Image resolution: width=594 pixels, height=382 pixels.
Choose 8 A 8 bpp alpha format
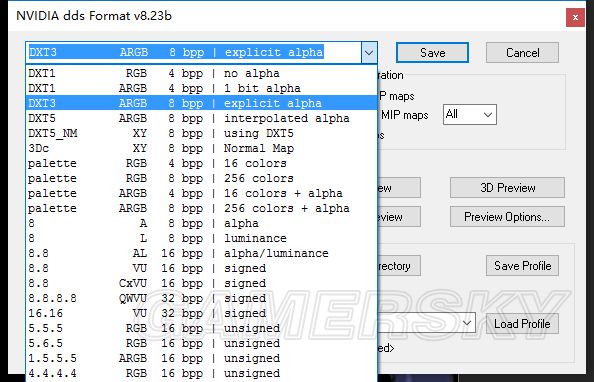[x=202, y=223]
